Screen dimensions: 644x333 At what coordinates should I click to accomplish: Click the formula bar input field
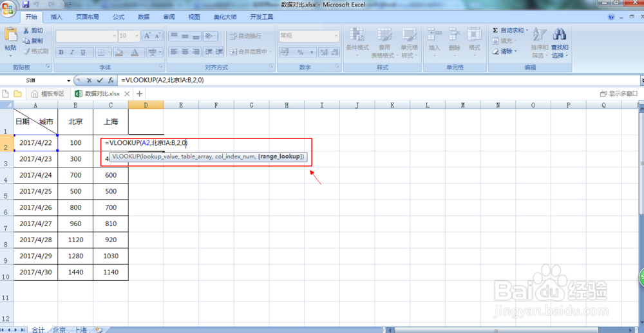378,81
